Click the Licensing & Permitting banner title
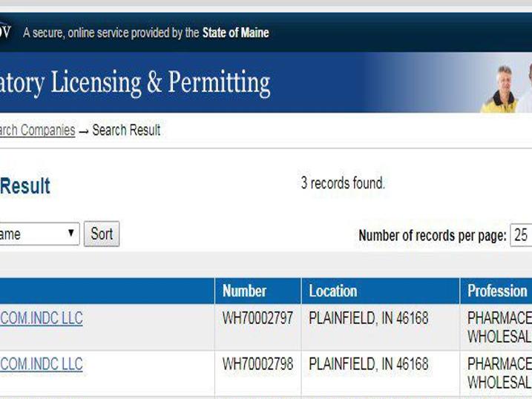The image size is (532, 399). (x=135, y=82)
